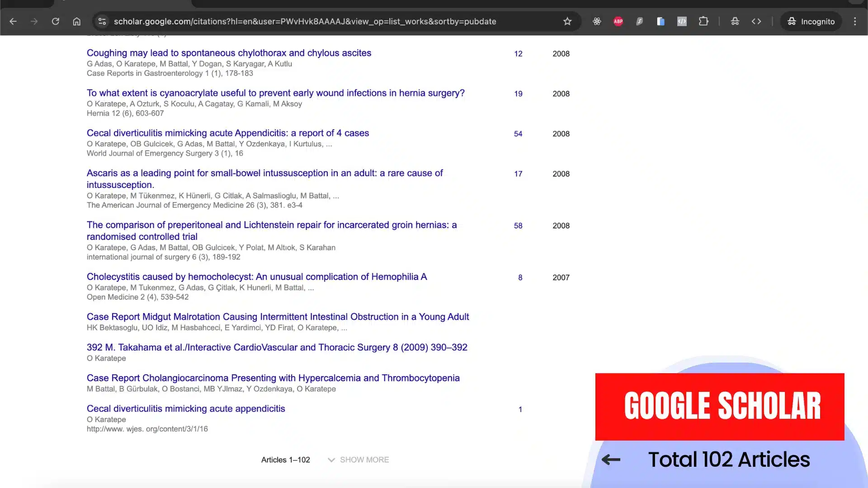The image size is (868, 488).
Task: Open the browser three-dot menu
Action: tap(855, 21)
